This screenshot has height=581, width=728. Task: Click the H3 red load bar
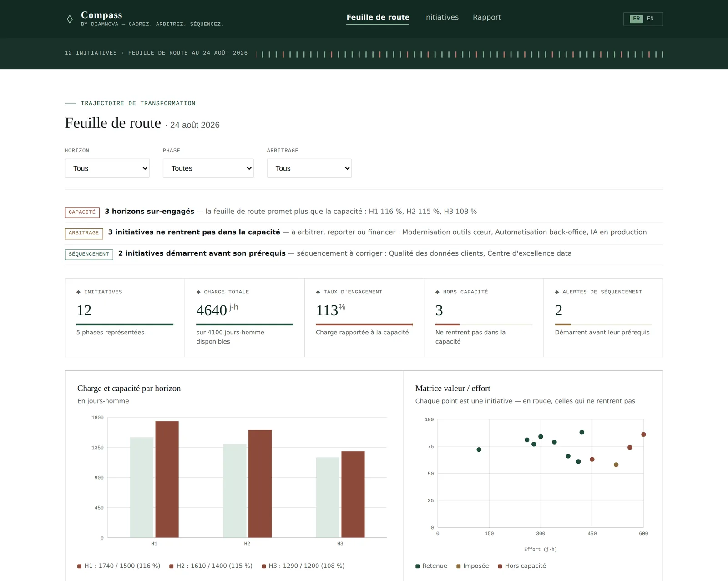pyautogui.click(x=353, y=494)
